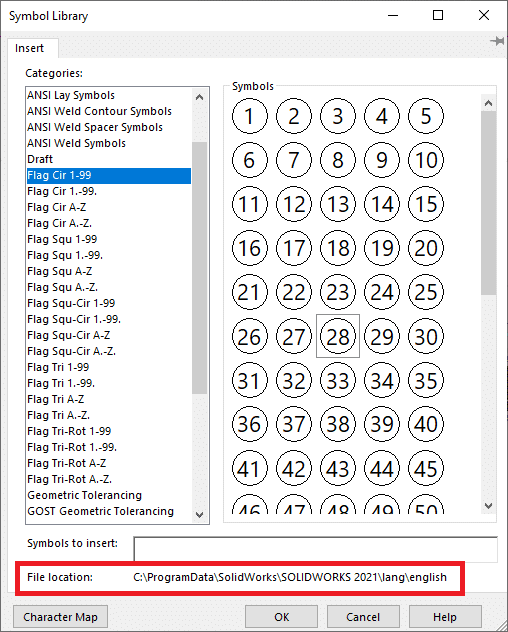Click the circled 7 symbol
The width and height of the screenshot is (508, 632).
pyautogui.click(x=294, y=160)
